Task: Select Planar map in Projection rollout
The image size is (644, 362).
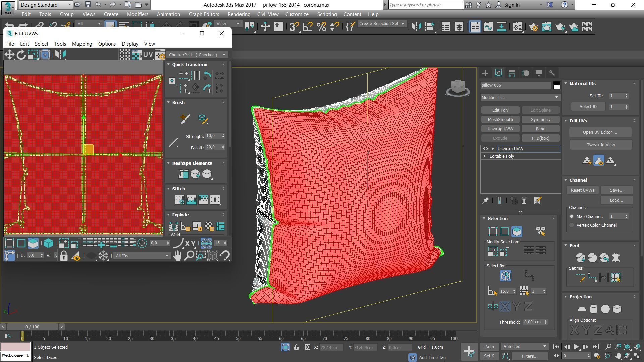Action: click(582, 309)
